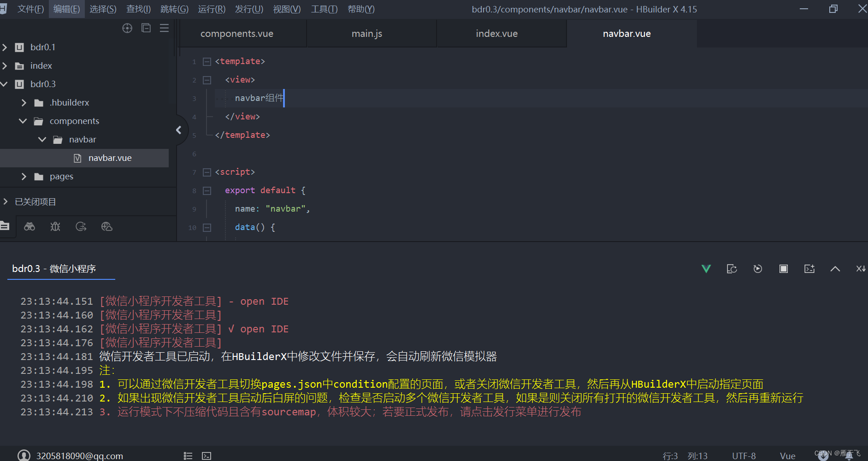Open the 运行(R) menu
This screenshot has width=868, height=461.
tap(212, 9)
